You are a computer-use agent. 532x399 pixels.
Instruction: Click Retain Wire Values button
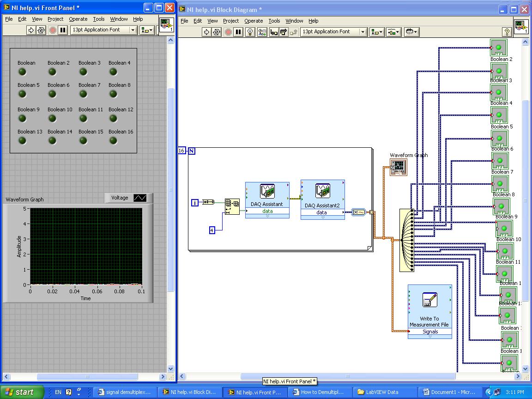click(262, 32)
